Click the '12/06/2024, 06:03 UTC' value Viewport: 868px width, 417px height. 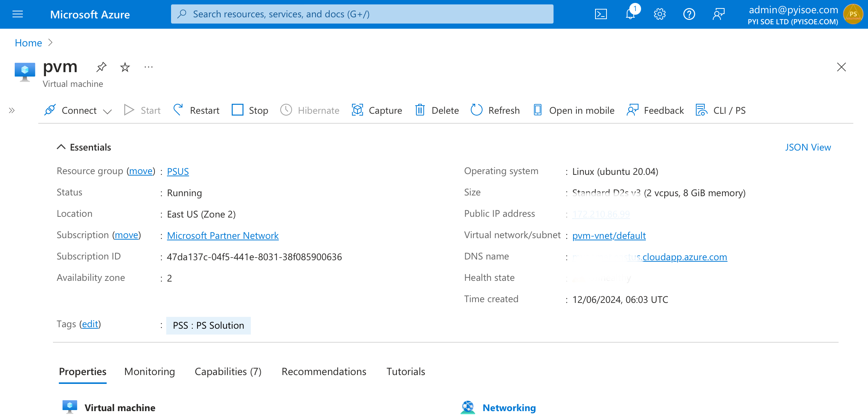click(x=620, y=300)
